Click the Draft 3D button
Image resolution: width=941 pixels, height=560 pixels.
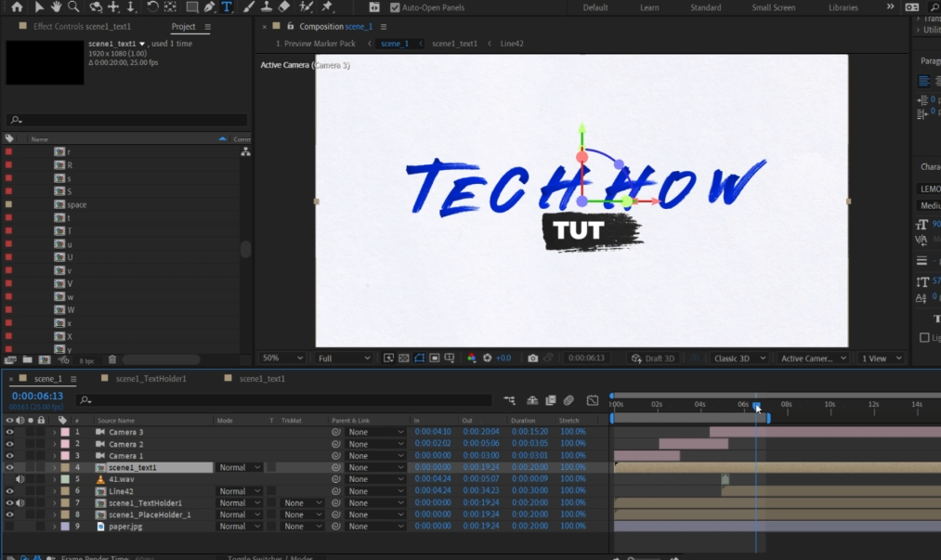652,358
